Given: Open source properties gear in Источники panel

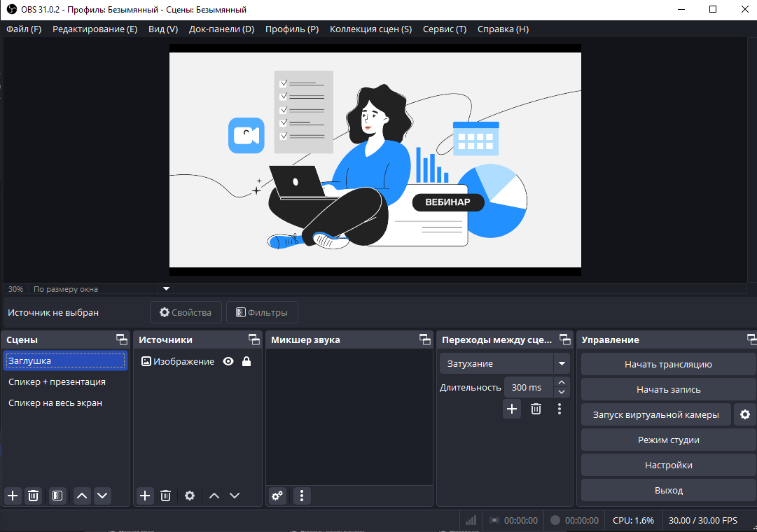Looking at the screenshot, I should 190,496.
